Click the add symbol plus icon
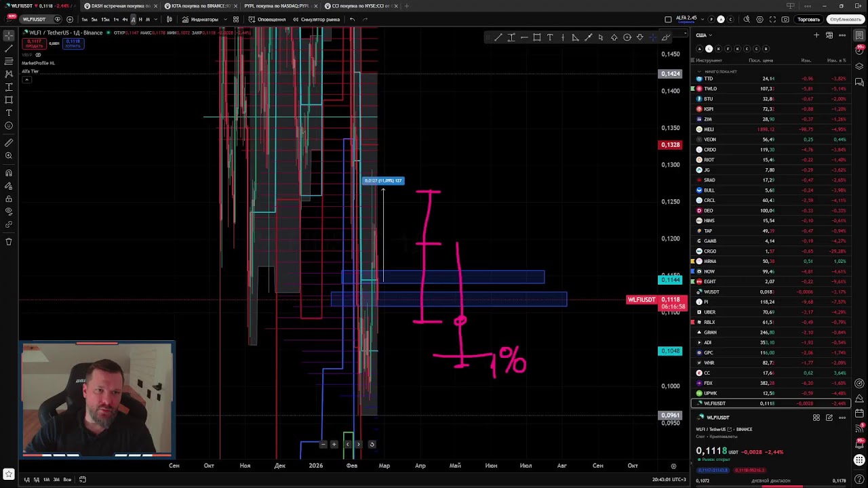868x488 pixels. pos(70,19)
